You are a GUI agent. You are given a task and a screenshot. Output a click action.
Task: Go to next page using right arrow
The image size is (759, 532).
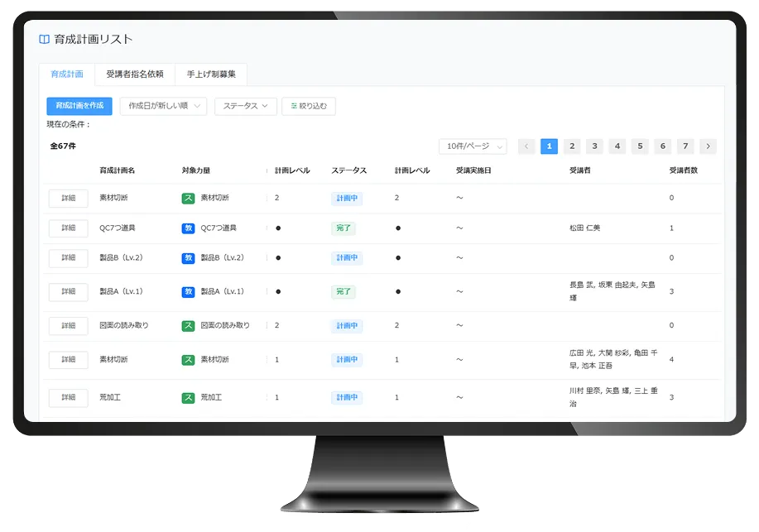pos(708,146)
